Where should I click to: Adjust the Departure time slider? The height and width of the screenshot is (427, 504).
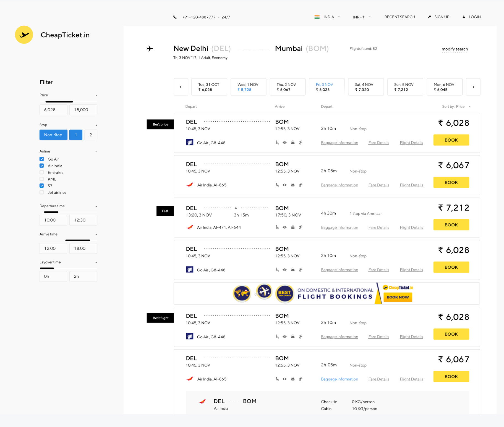click(x=51, y=212)
